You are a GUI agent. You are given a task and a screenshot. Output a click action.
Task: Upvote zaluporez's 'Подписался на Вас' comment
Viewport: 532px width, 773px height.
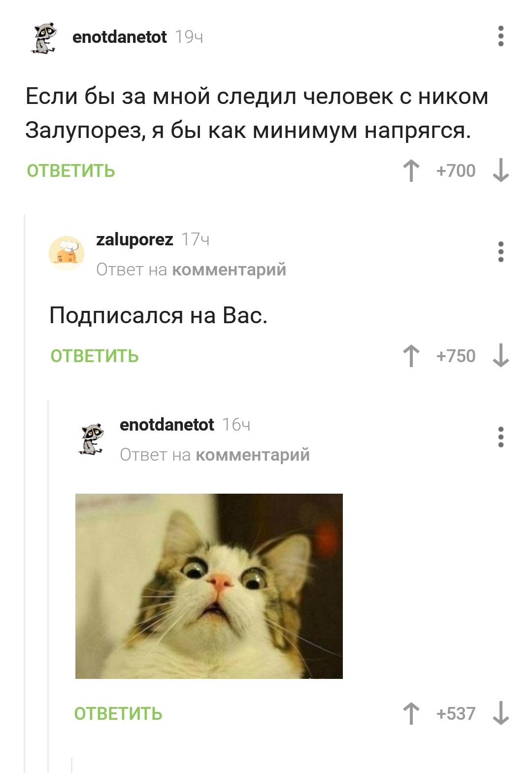(x=411, y=356)
